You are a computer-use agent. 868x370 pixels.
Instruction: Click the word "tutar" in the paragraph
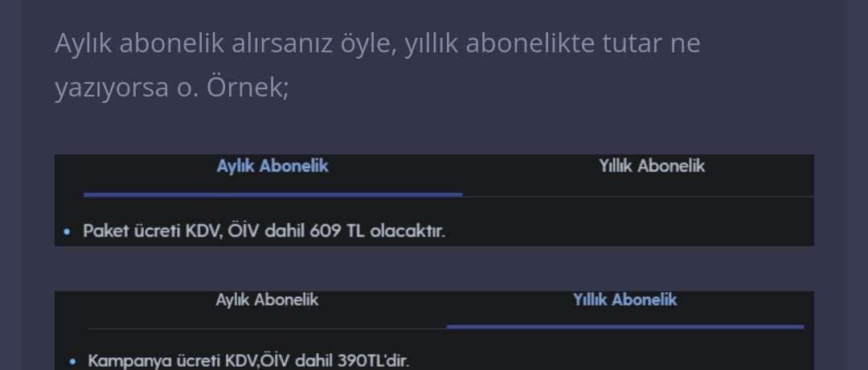coord(633,43)
